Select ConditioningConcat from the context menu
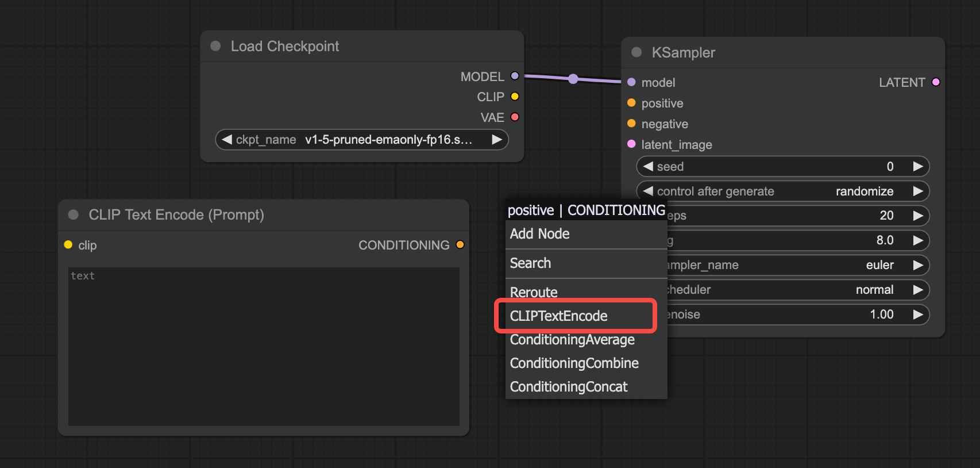 (586, 386)
